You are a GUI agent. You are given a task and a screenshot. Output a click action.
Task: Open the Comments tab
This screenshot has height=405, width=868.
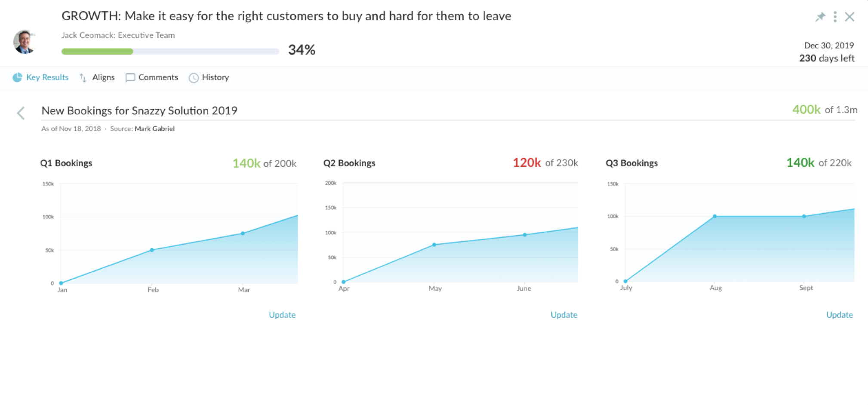158,77
